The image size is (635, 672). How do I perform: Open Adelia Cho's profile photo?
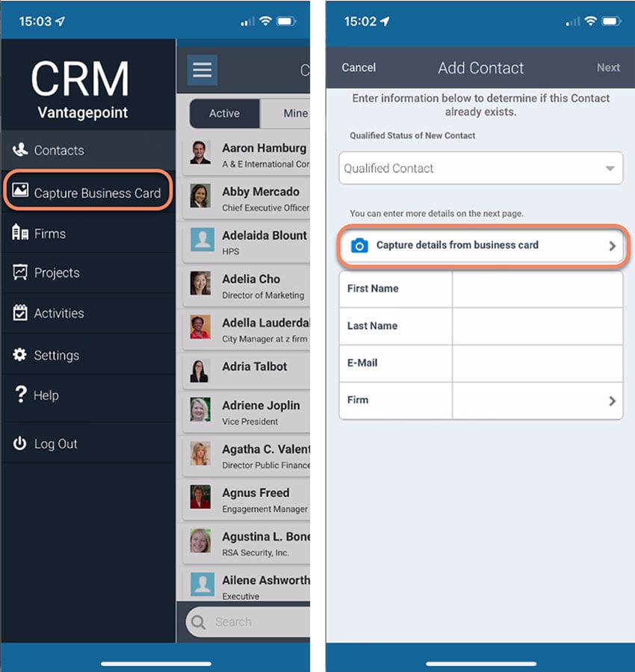click(200, 283)
